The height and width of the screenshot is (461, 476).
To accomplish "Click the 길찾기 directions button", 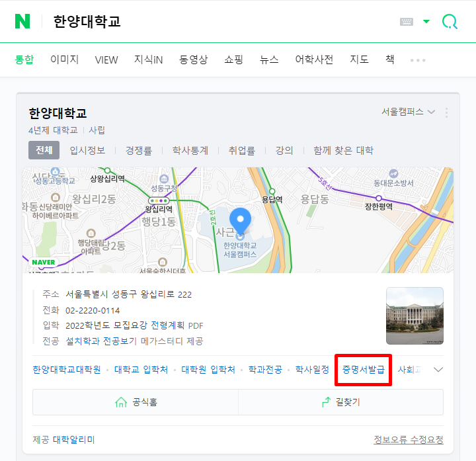I will click(x=341, y=402).
